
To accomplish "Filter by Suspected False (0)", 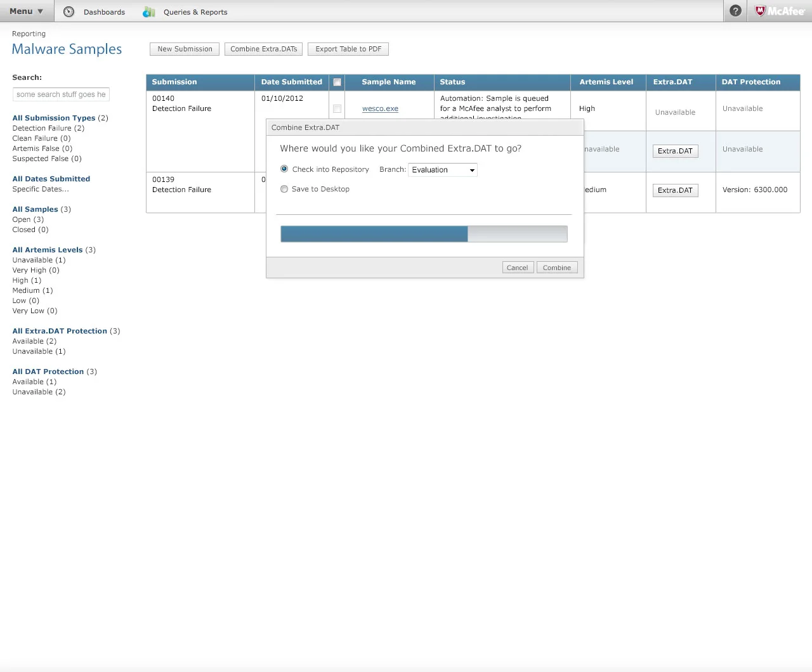I will [47, 158].
